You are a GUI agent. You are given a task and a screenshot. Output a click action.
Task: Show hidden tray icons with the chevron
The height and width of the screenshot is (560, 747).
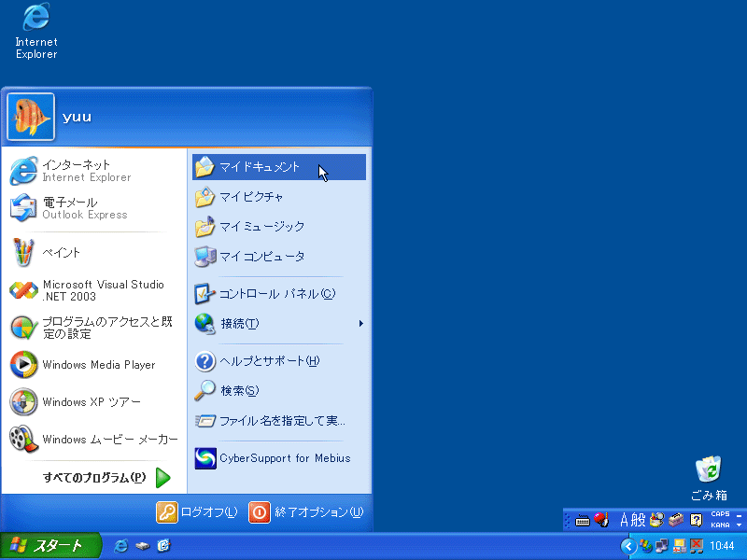(x=628, y=546)
